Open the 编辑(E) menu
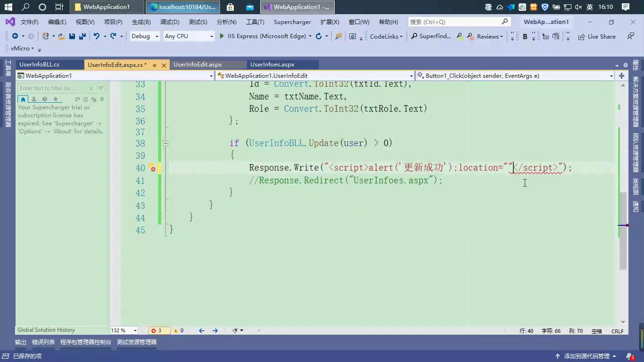644x362 pixels. coord(57,22)
